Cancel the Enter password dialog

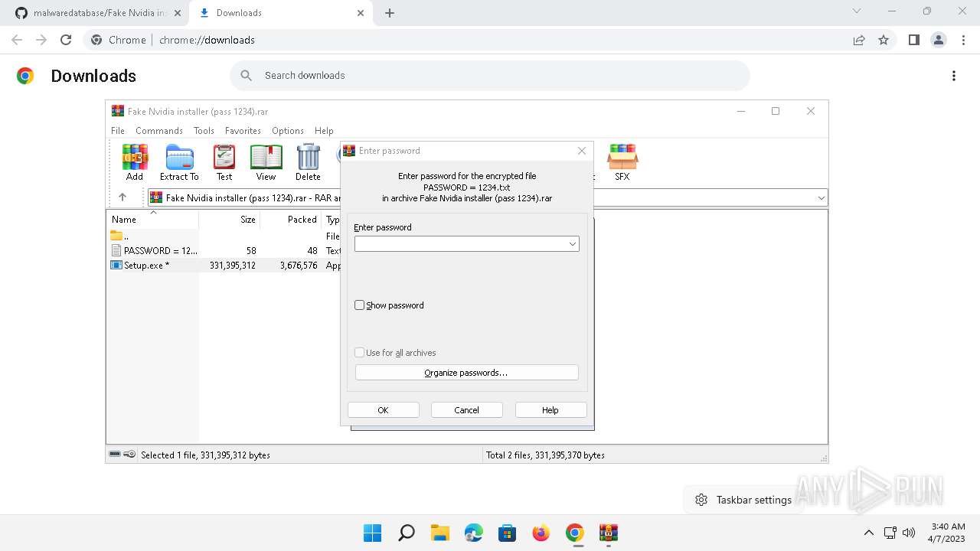(466, 410)
